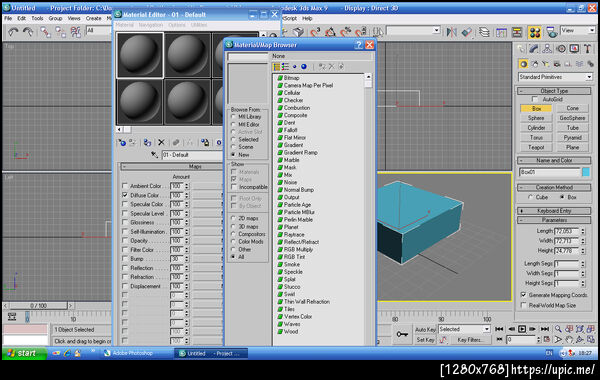Open the Help menu
The width and height of the screenshot is (600, 380).
coord(307,18)
